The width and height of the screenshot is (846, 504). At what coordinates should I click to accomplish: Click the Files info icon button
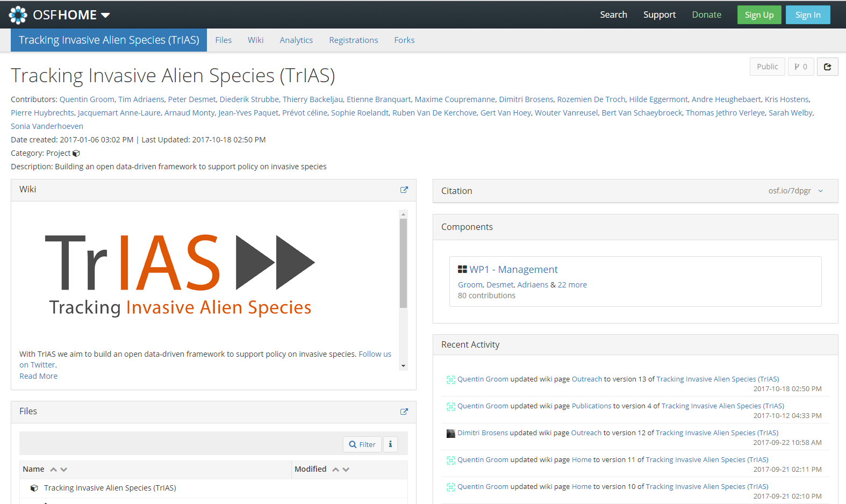pos(390,444)
